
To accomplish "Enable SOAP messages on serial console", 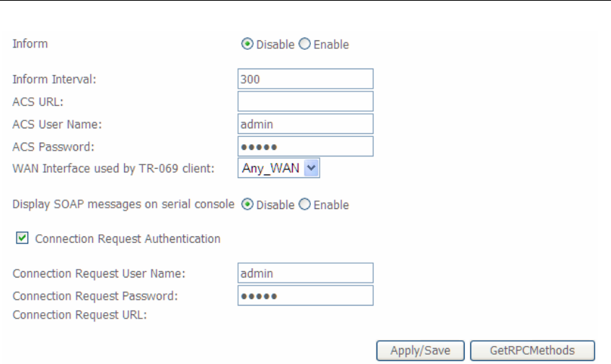I will click(x=304, y=205).
